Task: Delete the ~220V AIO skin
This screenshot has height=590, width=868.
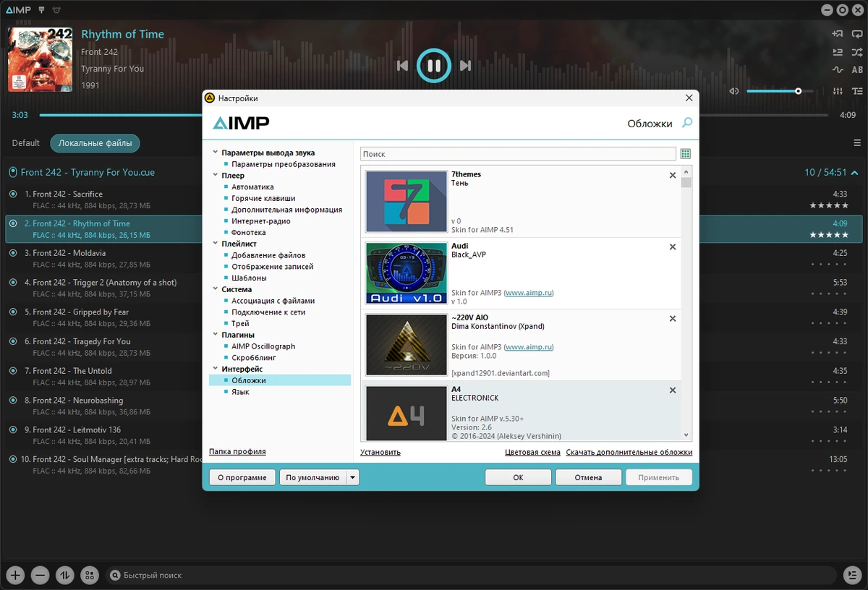Action: 673,318
